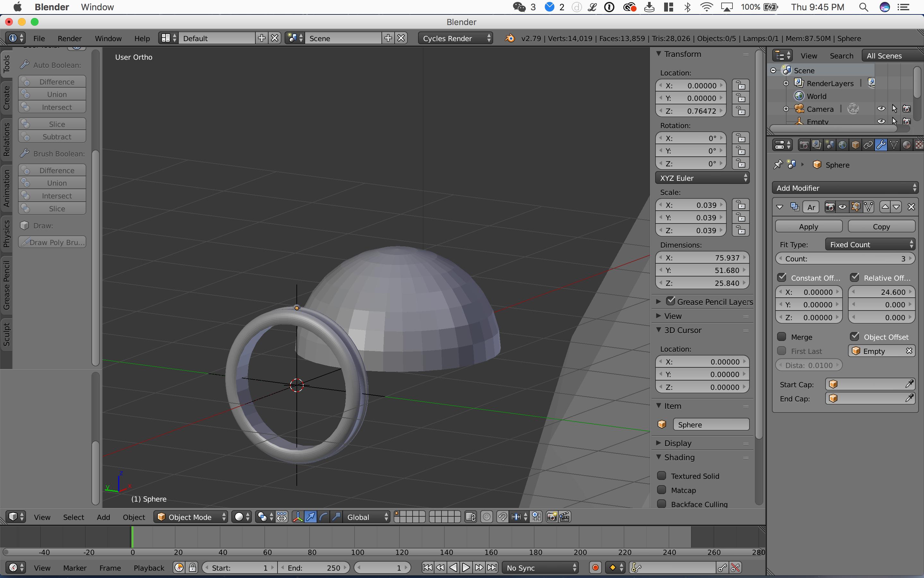Click the Blender logo in the info header
The width and height of the screenshot is (924, 578).
[510, 38]
